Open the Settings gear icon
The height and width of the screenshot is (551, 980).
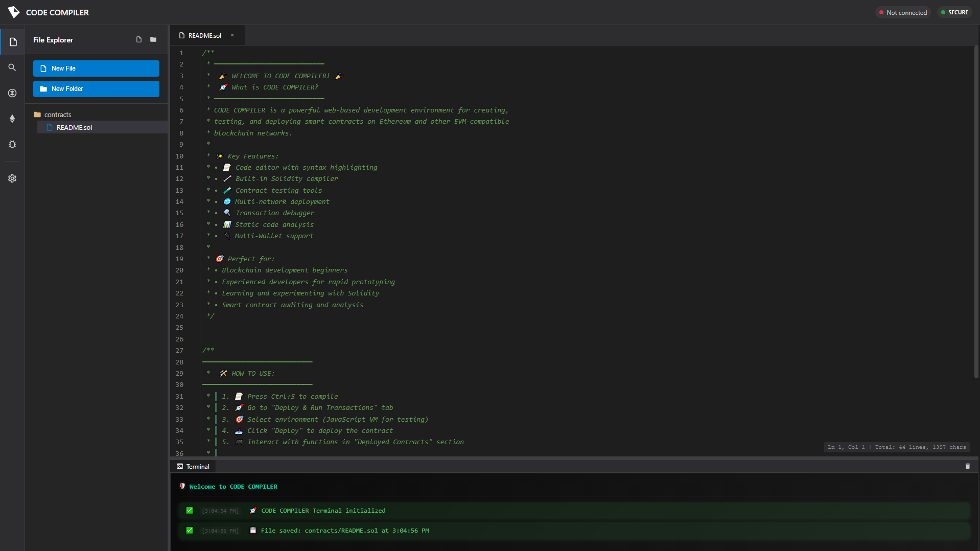(x=12, y=178)
